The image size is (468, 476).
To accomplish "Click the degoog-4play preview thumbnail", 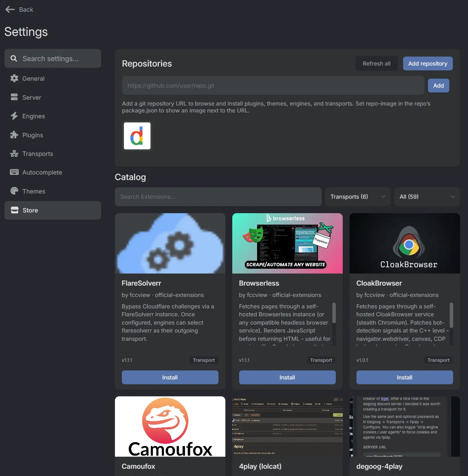I will [405, 426].
